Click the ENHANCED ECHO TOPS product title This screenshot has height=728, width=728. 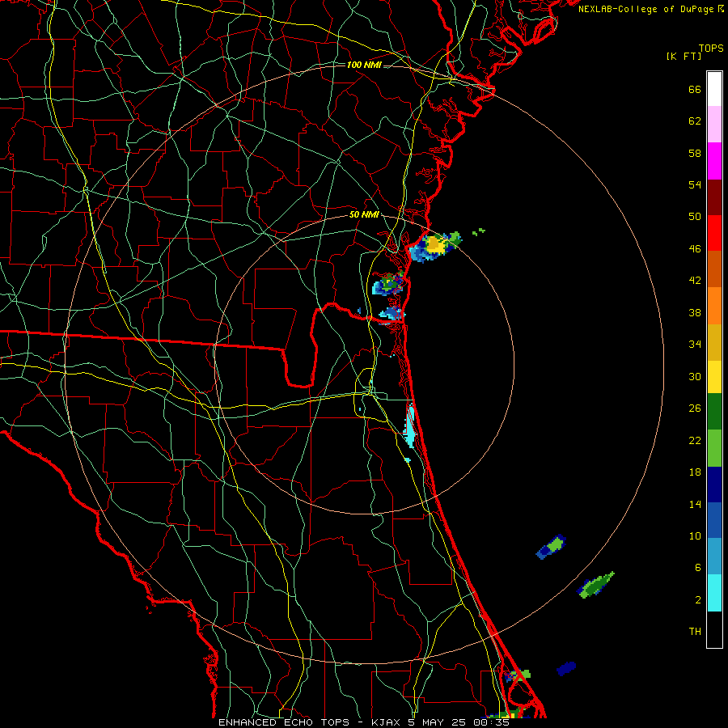[284, 722]
